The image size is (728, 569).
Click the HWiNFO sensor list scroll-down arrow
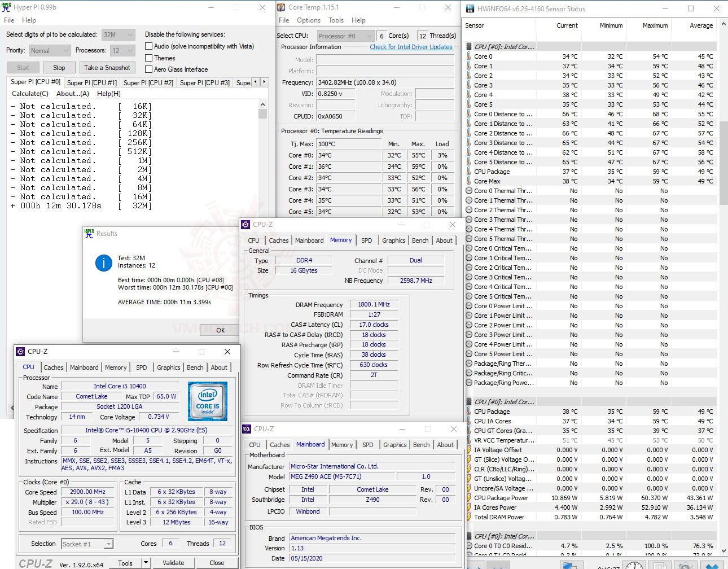[x=722, y=552]
